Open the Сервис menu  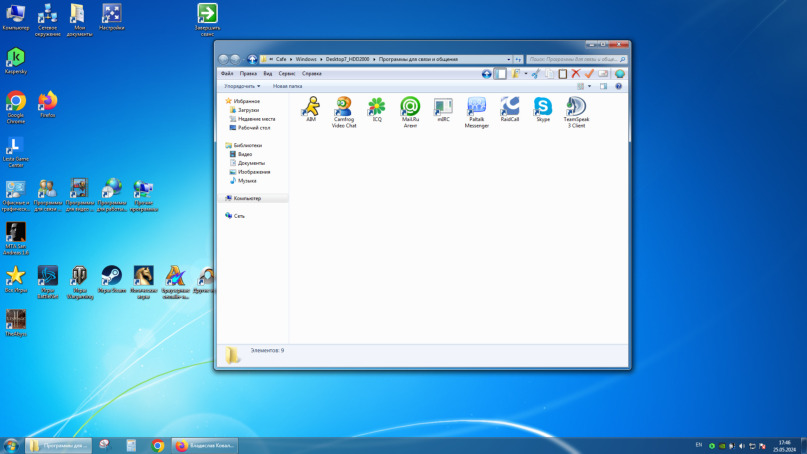[286, 73]
